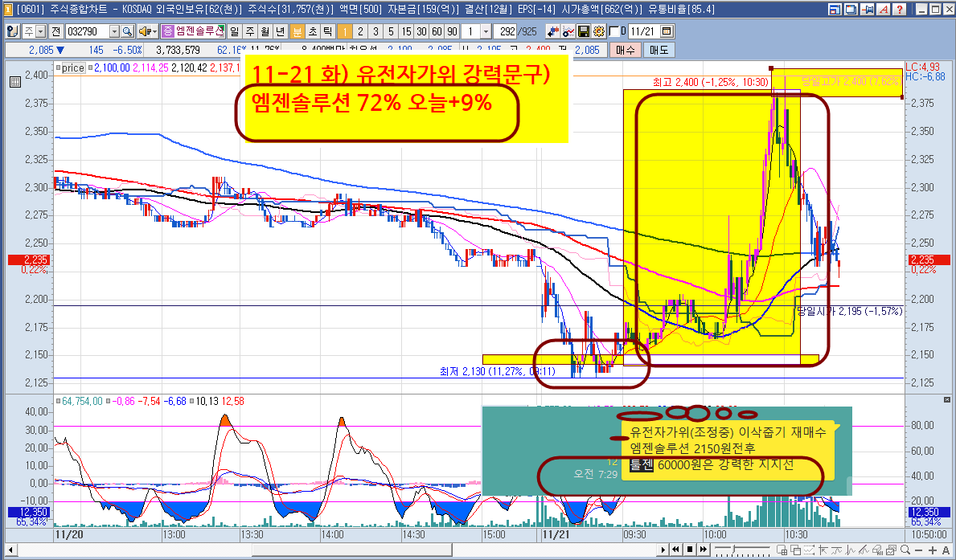The height and width of the screenshot is (560, 956).
Task: Click the fast-forward button in replay controls
Action: 704,550
